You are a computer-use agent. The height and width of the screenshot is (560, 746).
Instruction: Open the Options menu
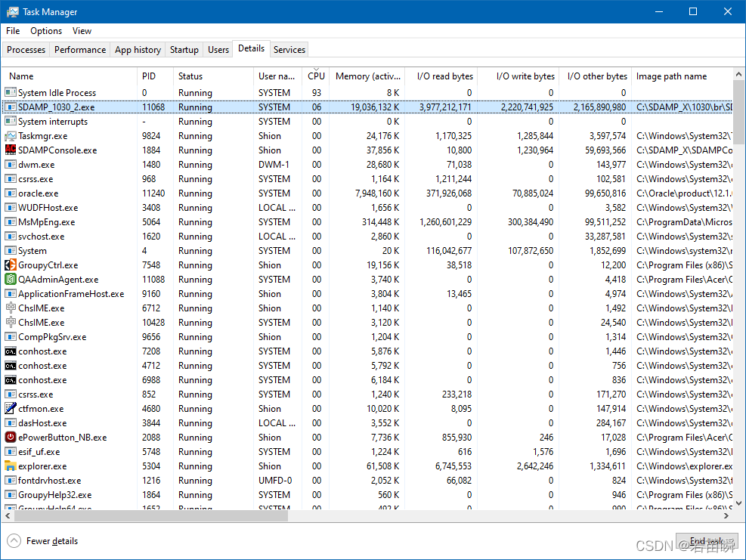click(46, 31)
